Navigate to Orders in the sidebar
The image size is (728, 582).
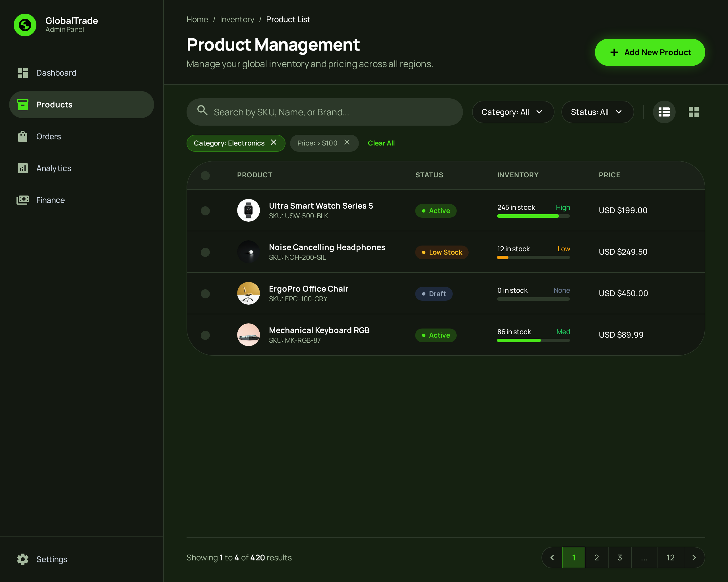[x=49, y=137]
